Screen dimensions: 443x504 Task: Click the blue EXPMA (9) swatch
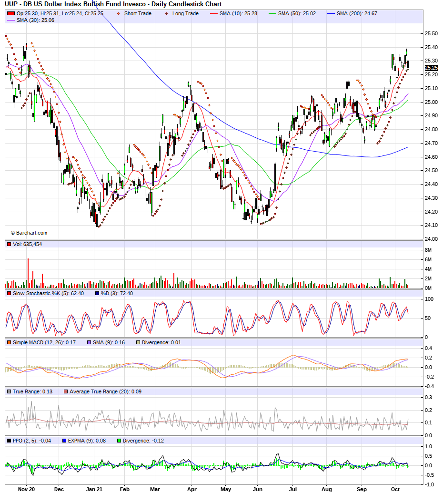pos(64,441)
